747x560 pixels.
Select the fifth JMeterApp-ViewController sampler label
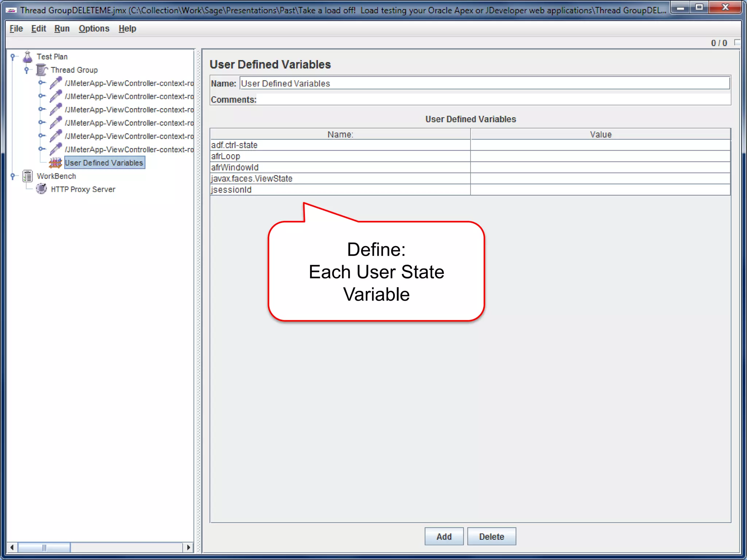pos(129,136)
